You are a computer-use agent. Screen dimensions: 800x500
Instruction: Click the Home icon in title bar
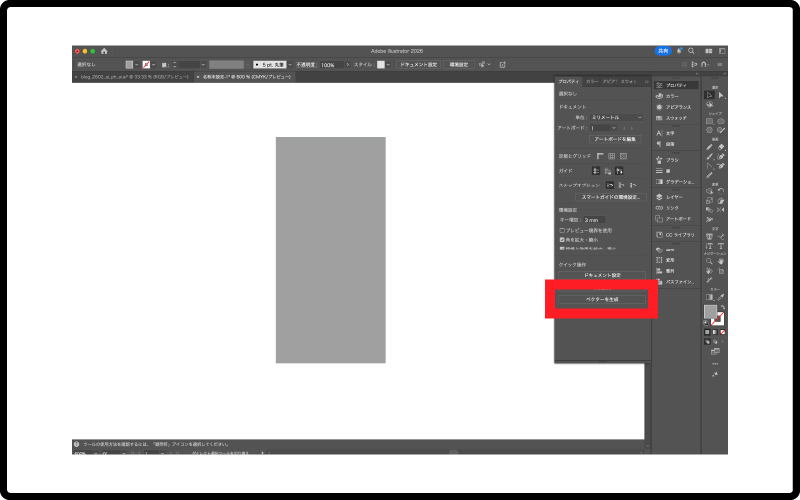tap(103, 51)
